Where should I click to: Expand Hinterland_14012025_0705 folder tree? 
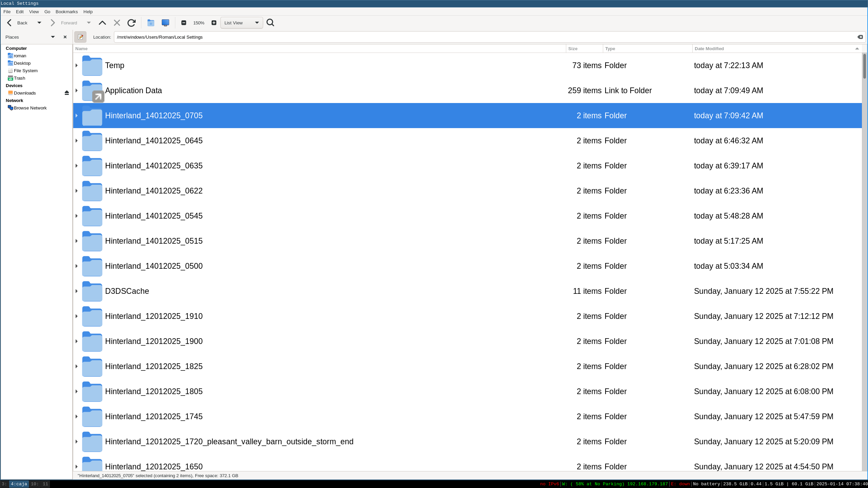coord(77,116)
